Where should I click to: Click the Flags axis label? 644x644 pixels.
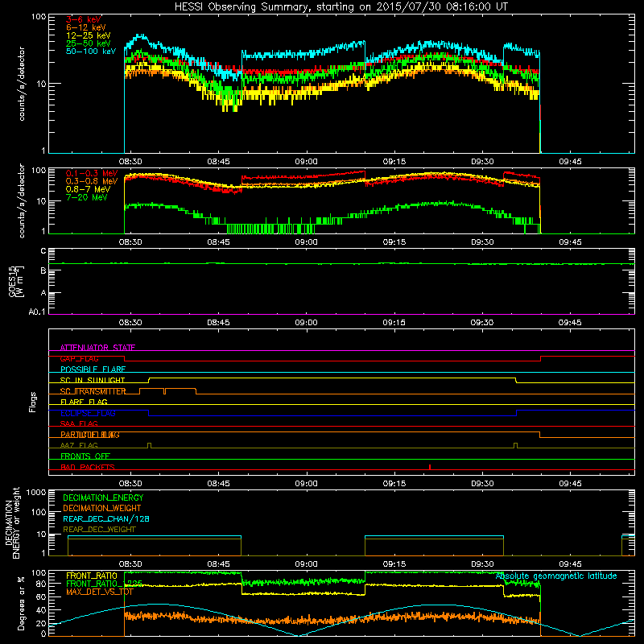33,402
